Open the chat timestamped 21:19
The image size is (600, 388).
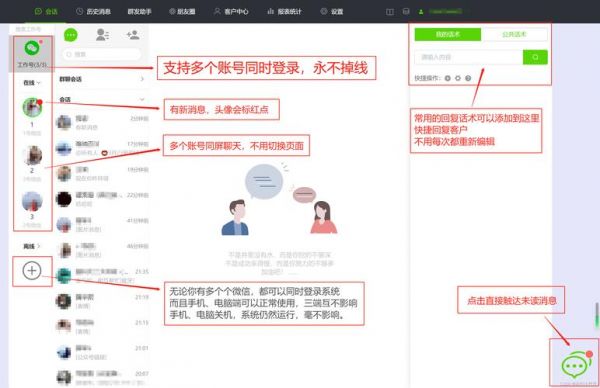[x=102, y=301]
